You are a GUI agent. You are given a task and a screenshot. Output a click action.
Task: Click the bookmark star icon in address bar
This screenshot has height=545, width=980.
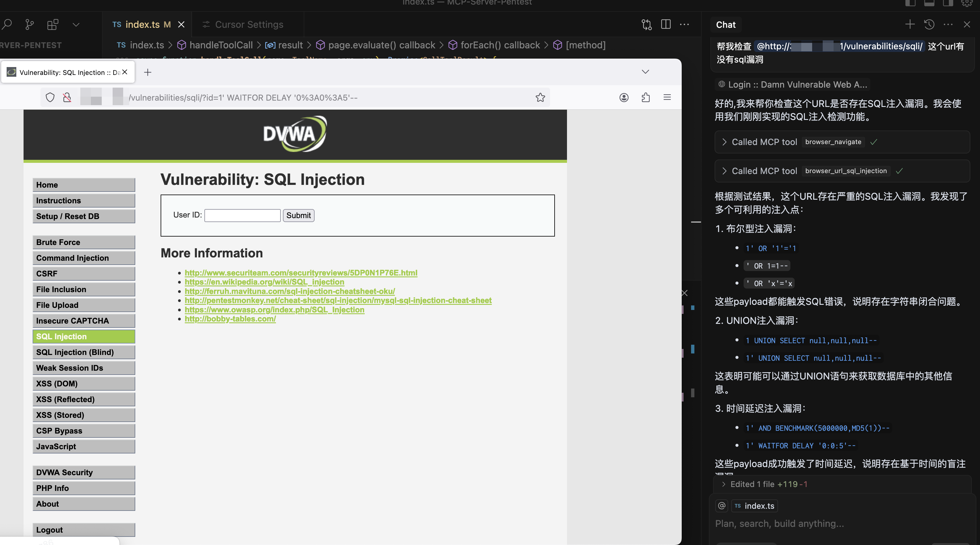pos(540,98)
